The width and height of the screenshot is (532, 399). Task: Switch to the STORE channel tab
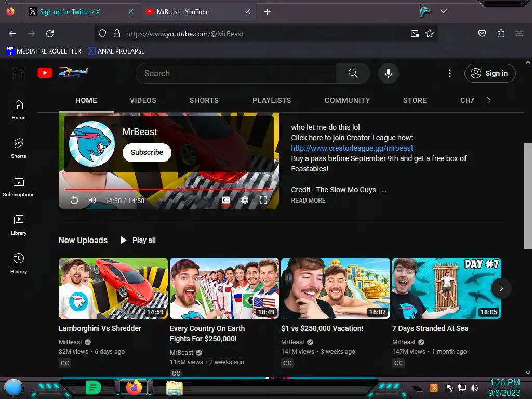point(415,100)
